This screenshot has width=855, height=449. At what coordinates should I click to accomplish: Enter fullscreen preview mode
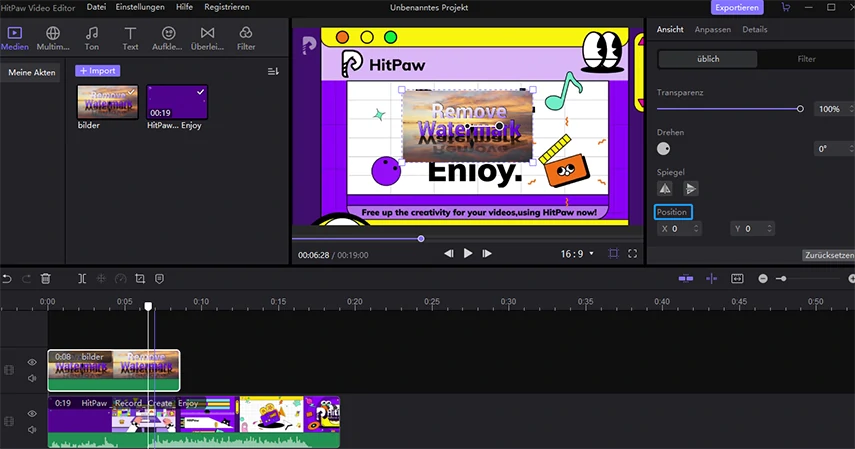633,253
